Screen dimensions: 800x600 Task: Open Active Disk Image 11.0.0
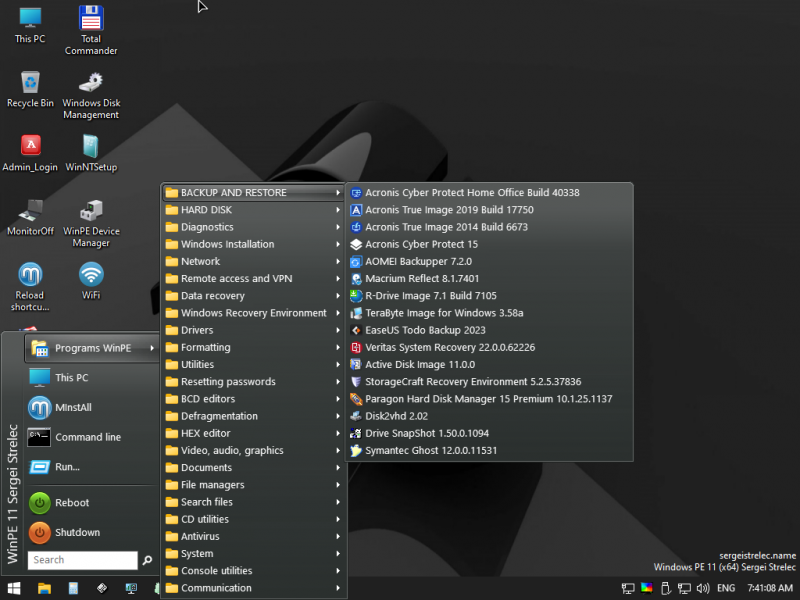[x=489, y=364]
